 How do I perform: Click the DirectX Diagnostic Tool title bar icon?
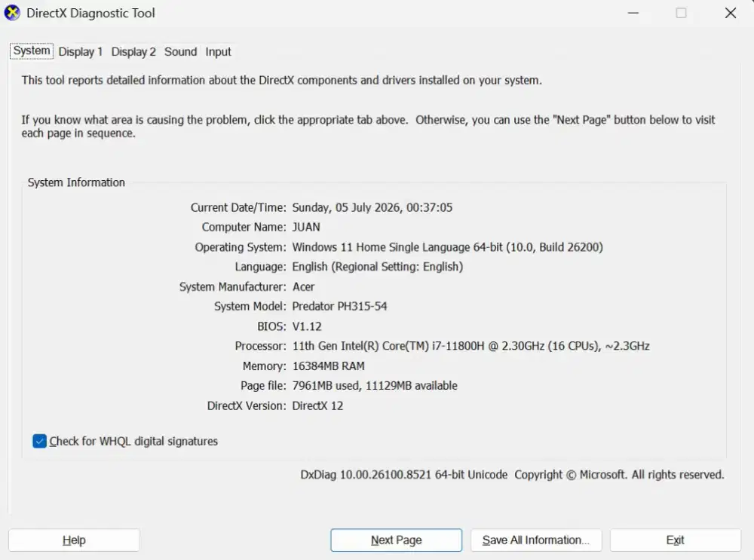coord(12,13)
